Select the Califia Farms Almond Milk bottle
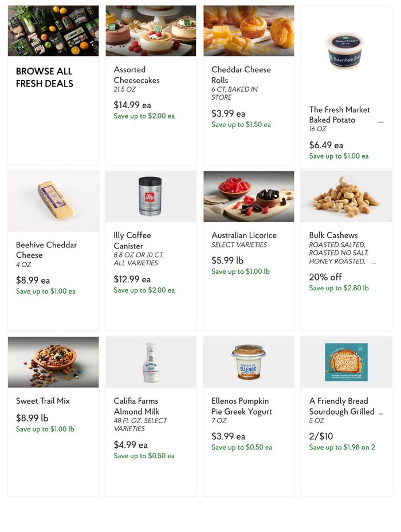 (150, 361)
